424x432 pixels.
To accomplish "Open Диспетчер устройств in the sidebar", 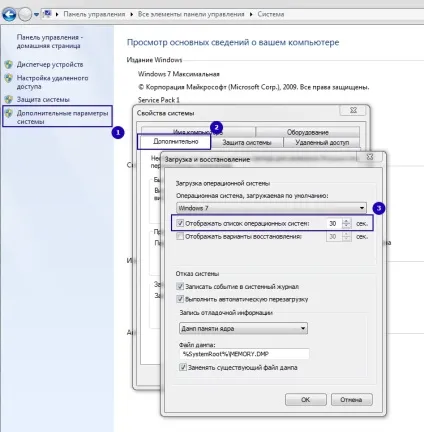I will (x=50, y=64).
